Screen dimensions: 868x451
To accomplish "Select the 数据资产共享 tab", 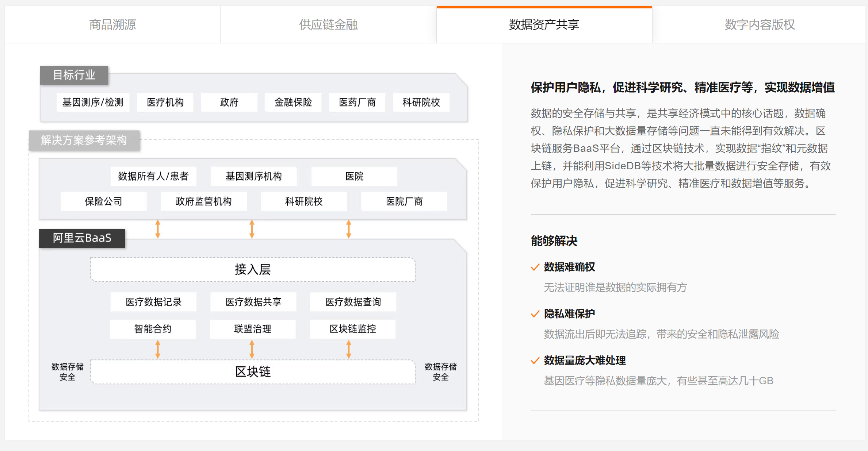I will click(x=544, y=24).
